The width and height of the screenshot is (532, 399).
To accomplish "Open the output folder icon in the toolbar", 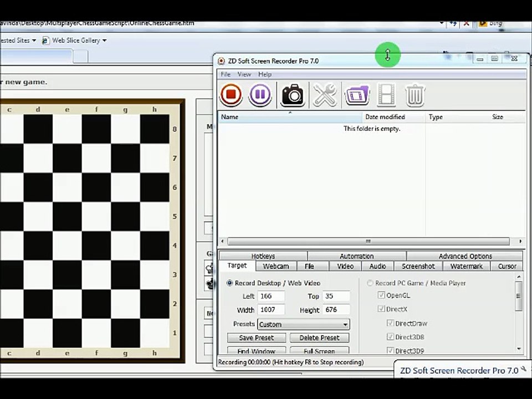I will coord(356,95).
